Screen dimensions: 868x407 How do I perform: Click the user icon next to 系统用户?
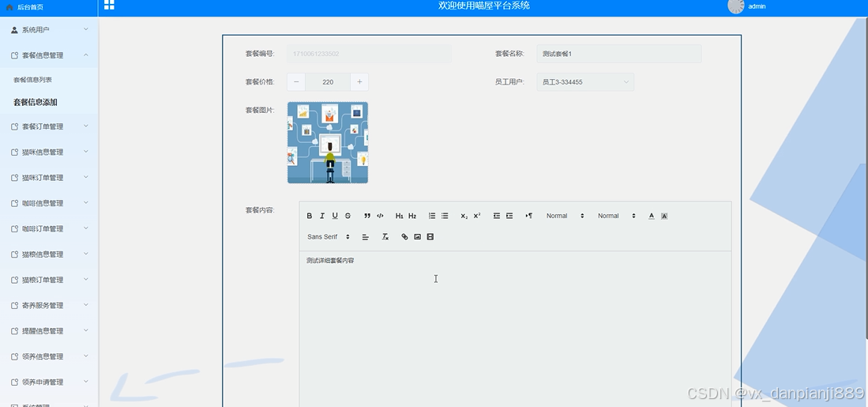14,30
